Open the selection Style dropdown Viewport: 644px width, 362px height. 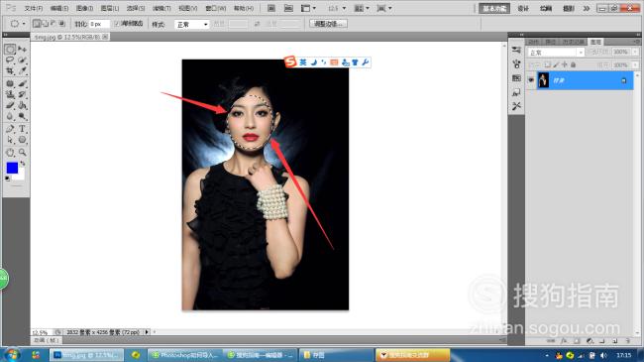[x=192, y=25]
